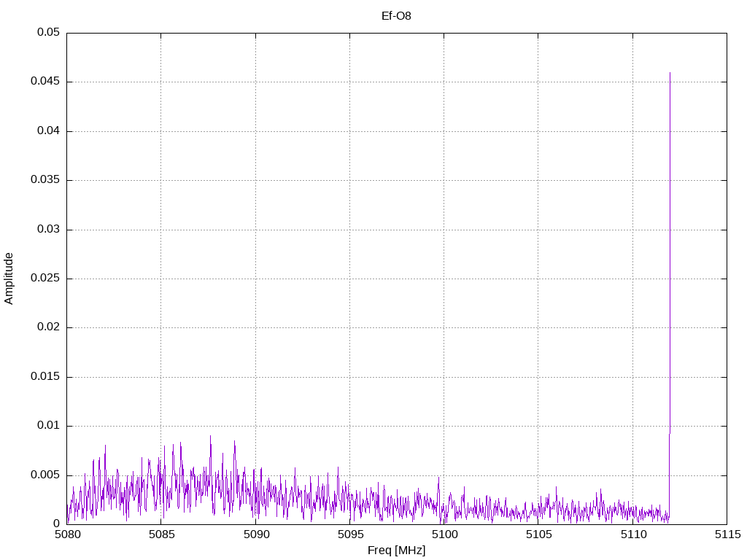Click the y-axis tick label 0.01

pos(49,425)
